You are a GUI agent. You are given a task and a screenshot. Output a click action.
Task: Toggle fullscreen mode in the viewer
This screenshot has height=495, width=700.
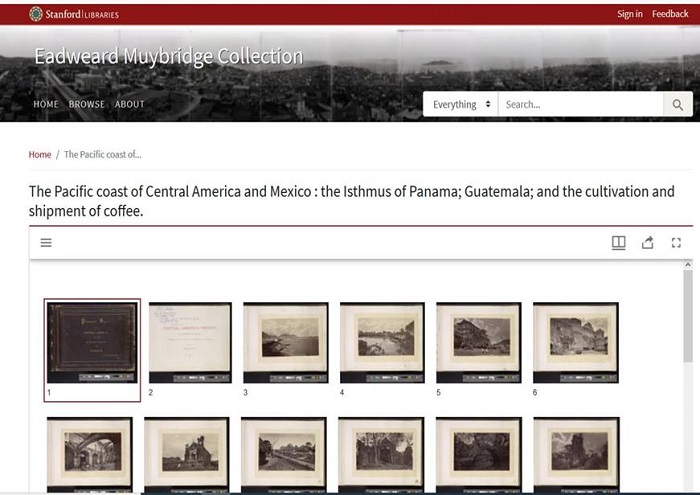pos(676,243)
